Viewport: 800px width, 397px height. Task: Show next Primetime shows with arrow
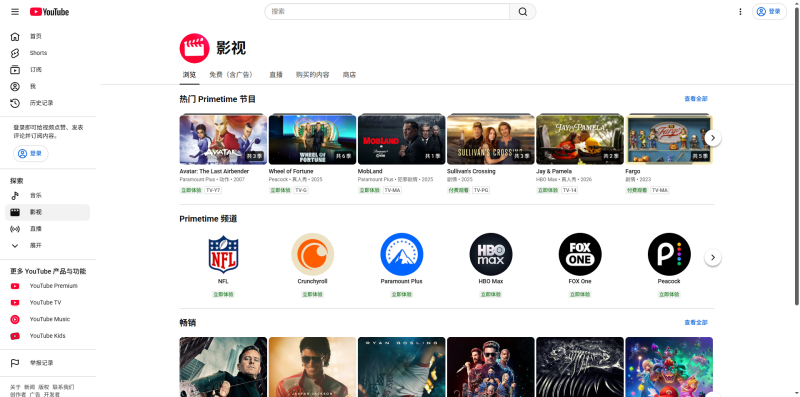tap(713, 138)
